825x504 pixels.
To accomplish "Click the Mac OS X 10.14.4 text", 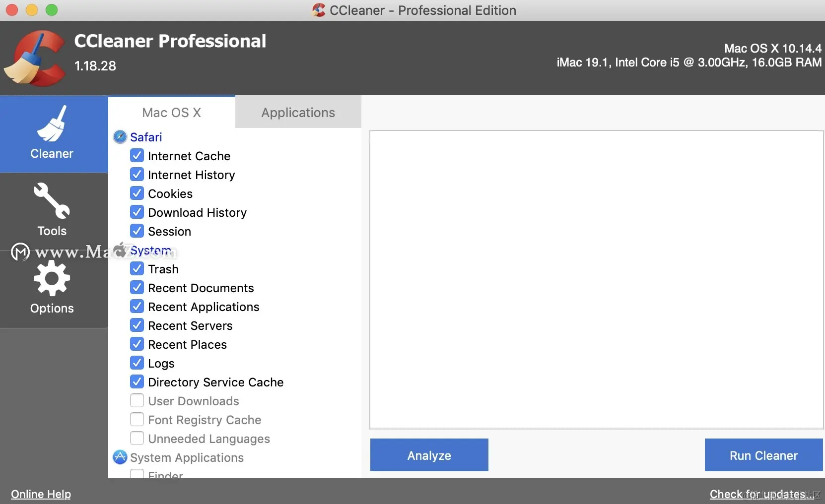I will tap(773, 48).
